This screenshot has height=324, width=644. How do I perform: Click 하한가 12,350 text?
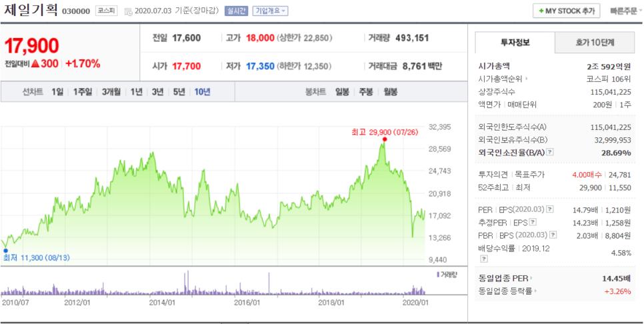point(305,66)
